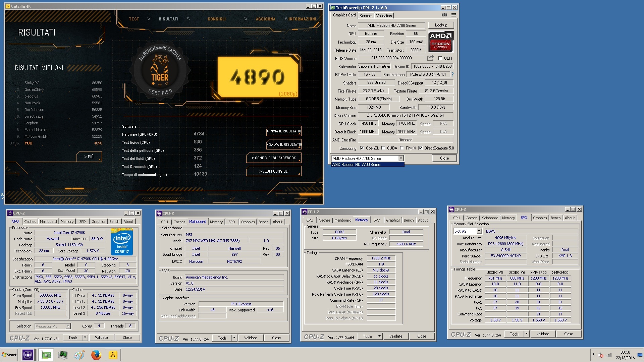Open Tools dropdown arrow in the Memory CPU-Z window
The width and height of the screenshot is (644, 362).
[x=380, y=336]
